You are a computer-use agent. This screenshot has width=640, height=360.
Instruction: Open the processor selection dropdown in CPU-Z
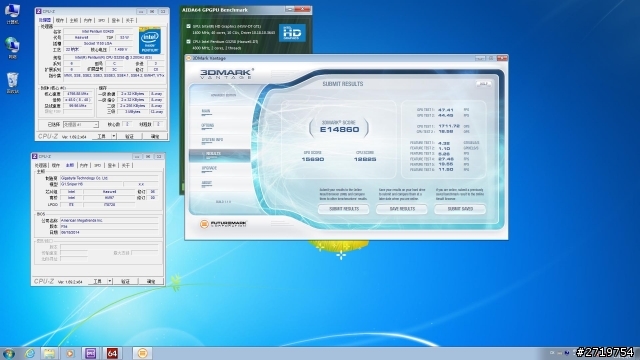pyautogui.click(x=81, y=124)
